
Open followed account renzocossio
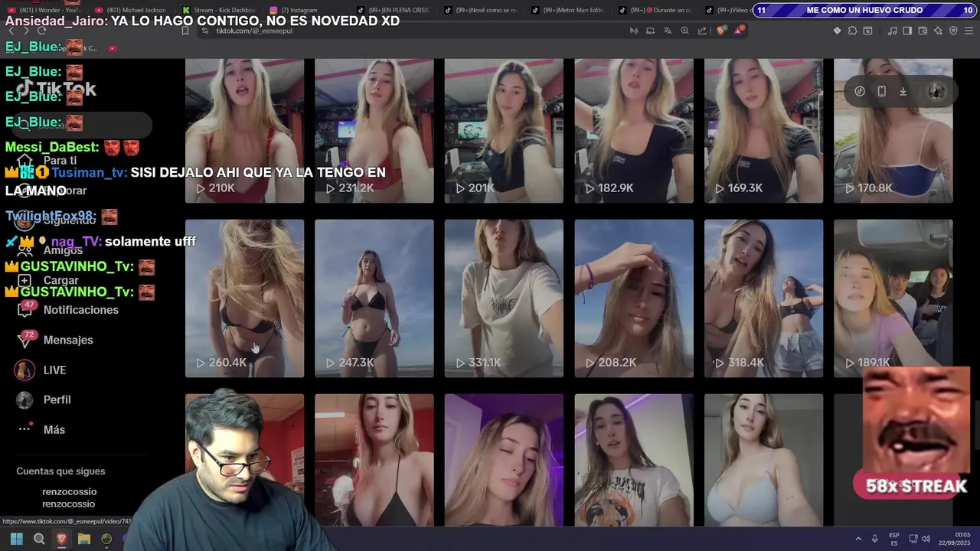click(x=69, y=497)
